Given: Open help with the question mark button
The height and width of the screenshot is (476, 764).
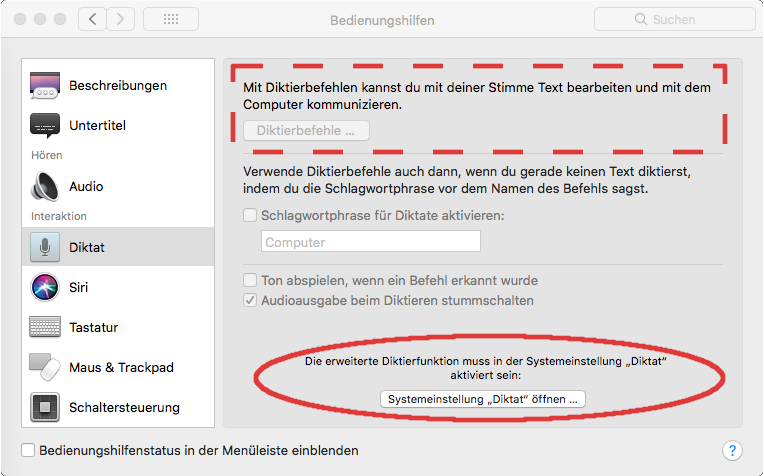Looking at the screenshot, I should click(732, 451).
